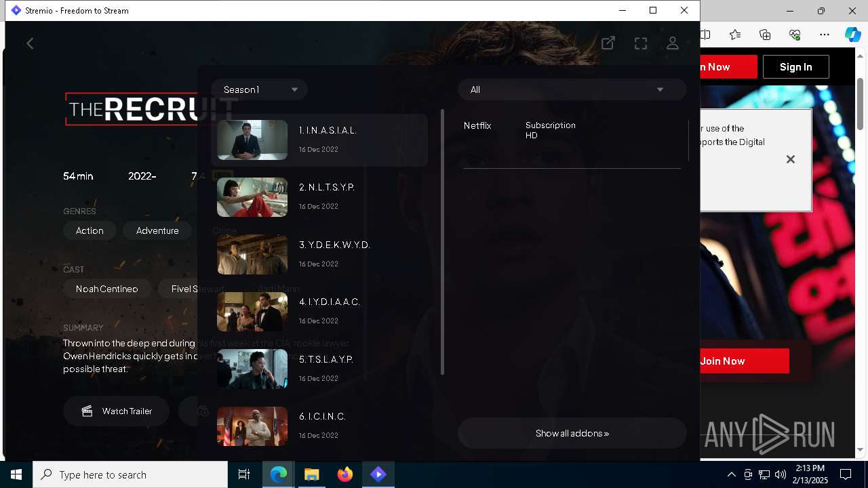Open the user profile icon in Stremio
This screenshot has height=488, width=868.
click(x=673, y=43)
